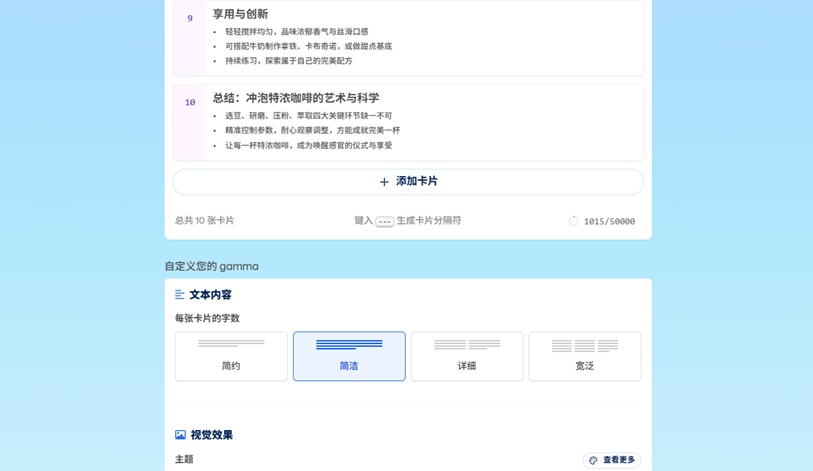Select the 简约 text amount option
This screenshot has width=813, height=471.
click(231, 356)
